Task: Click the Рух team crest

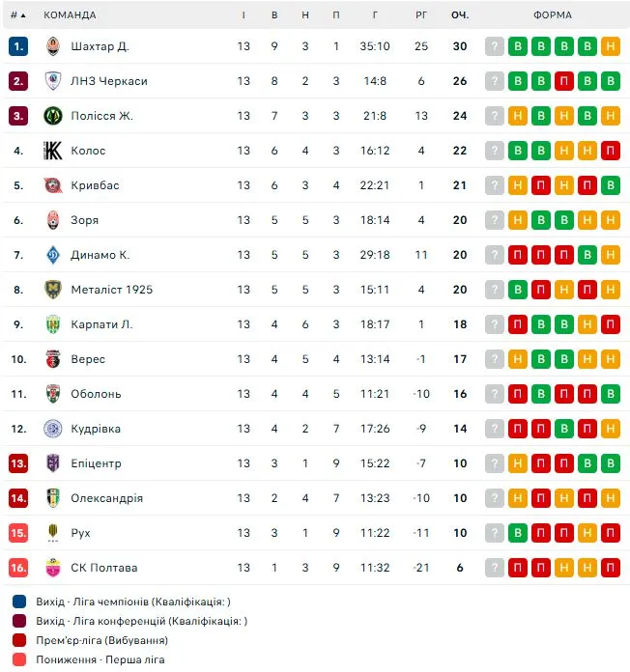Action: click(53, 533)
